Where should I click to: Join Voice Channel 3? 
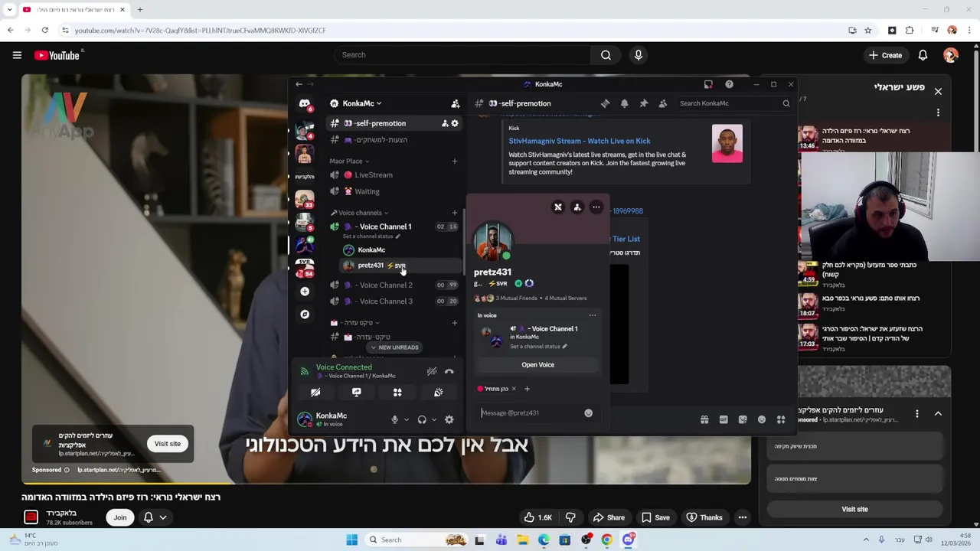click(395, 302)
